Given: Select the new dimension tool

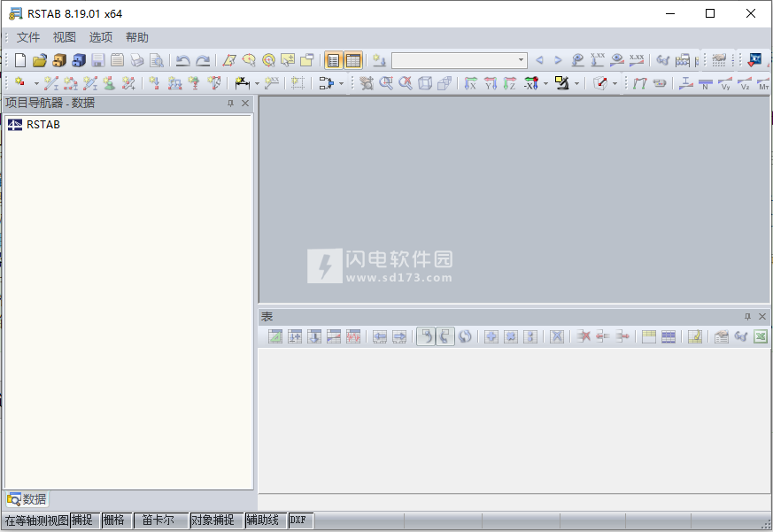Looking at the screenshot, I should (242, 83).
